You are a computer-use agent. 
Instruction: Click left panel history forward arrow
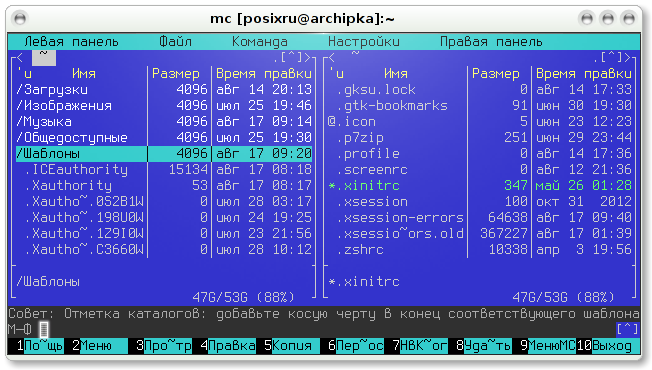pos(308,57)
